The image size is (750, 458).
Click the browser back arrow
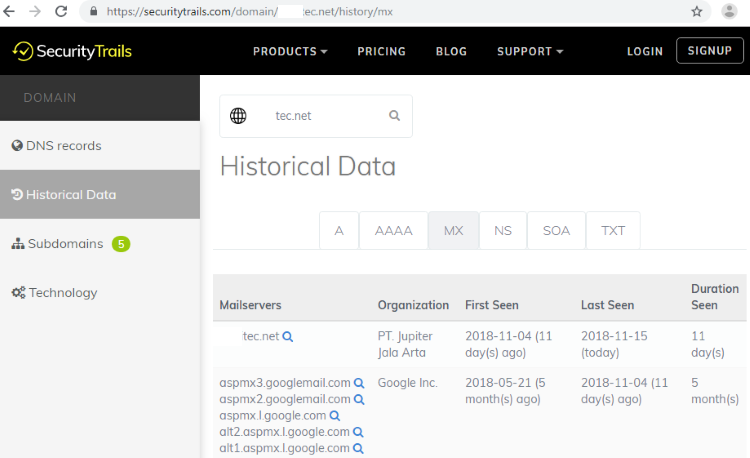(x=9, y=11)
